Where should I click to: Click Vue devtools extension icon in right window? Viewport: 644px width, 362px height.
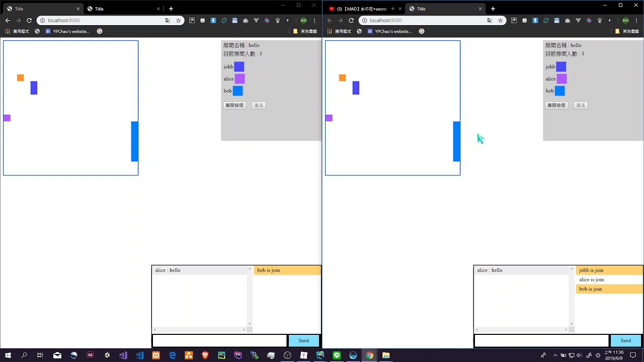coord(578,21)
